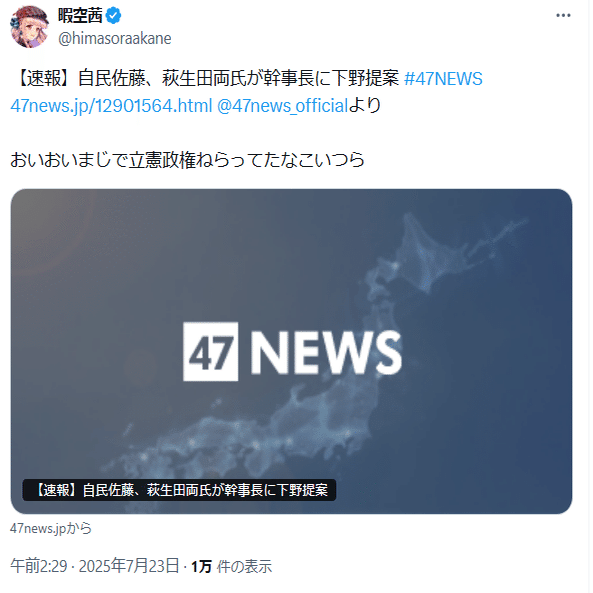Click the @himasoraakane handle
Viewport: 593px width, 593px height.
[115, 39]
